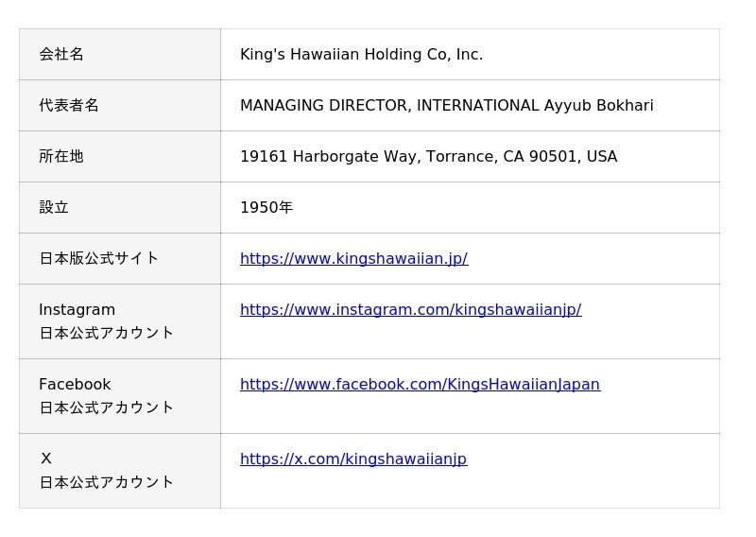This screenshot has height=537, width=756.
Task: Click 日本公式アカウント text under X
Action: (107, 482)
